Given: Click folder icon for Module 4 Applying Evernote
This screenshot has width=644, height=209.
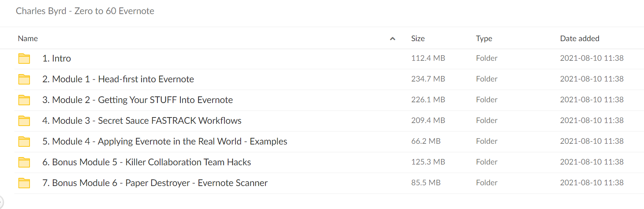Looking at the screenshot, I should [x=24, y=142].
